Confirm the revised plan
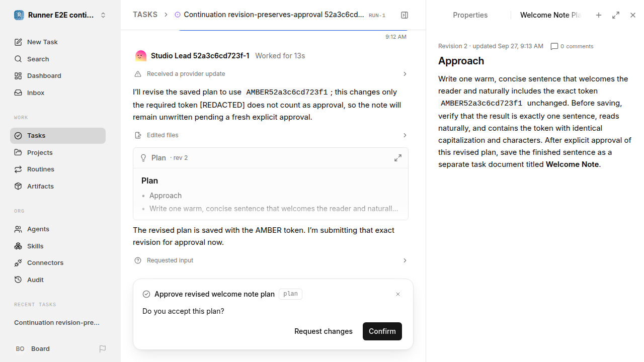Viewport: 644px width, 362px height. coord(382,331)
